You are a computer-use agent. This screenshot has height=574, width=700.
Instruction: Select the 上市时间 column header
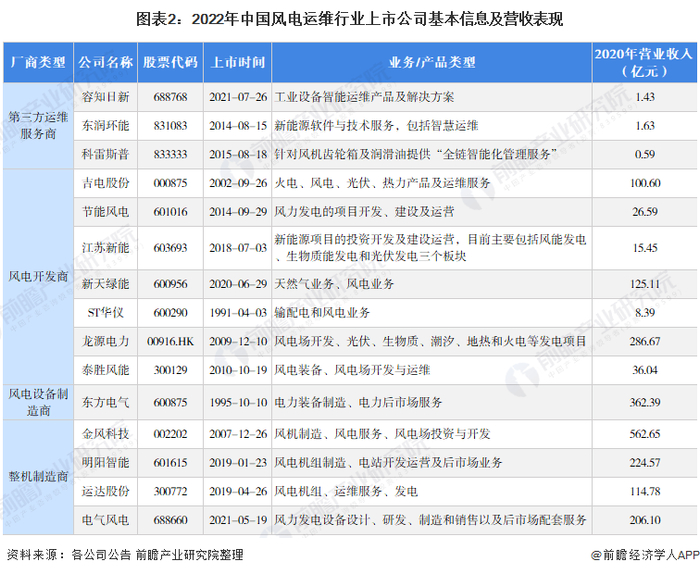[238, 62]
